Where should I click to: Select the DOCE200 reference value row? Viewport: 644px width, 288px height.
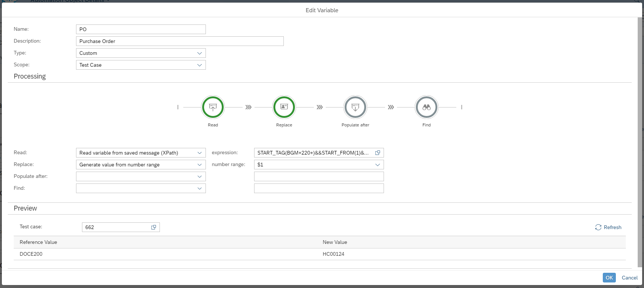[31, 254]
